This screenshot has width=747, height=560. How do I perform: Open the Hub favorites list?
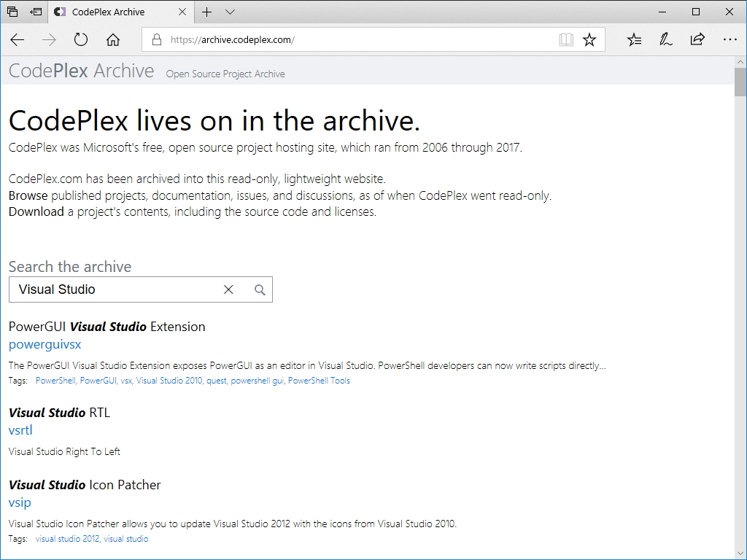click(633, 40)
